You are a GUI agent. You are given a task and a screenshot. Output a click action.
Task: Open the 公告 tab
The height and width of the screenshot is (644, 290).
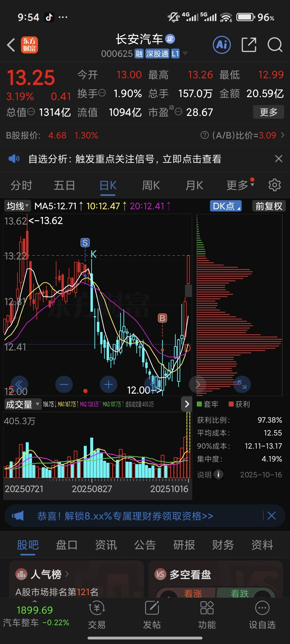point(145,545)
